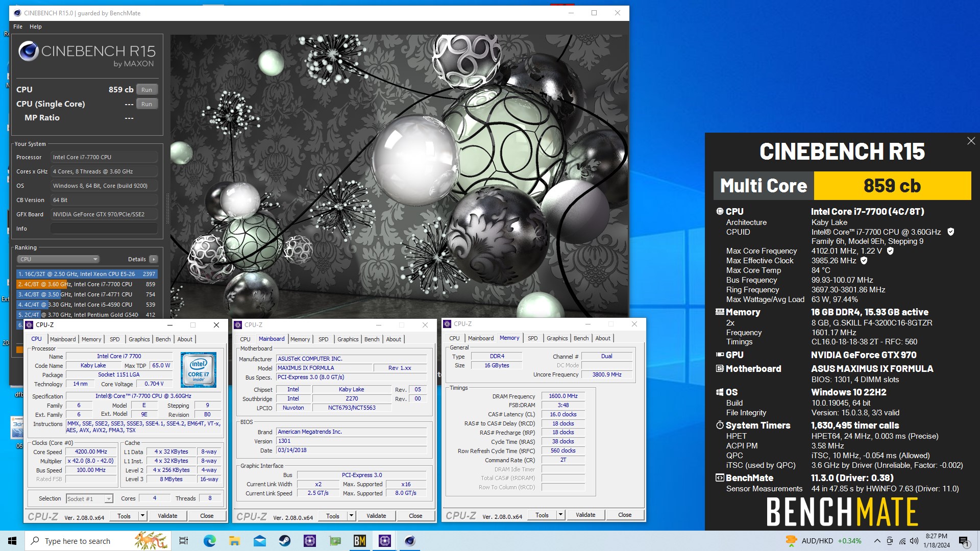
Task: Click the Intel Core i7 inside logo
Action: click(x=199, y=370)
